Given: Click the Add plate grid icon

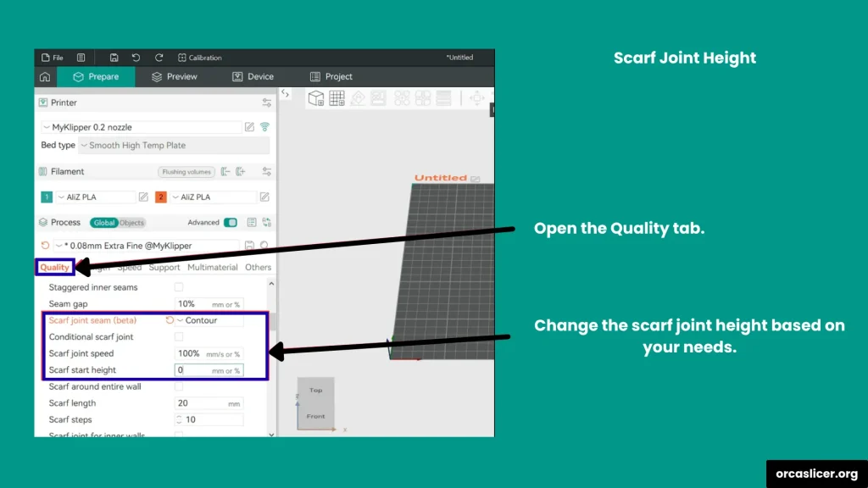Looking at the screenshot, I should tap(337, 98).
